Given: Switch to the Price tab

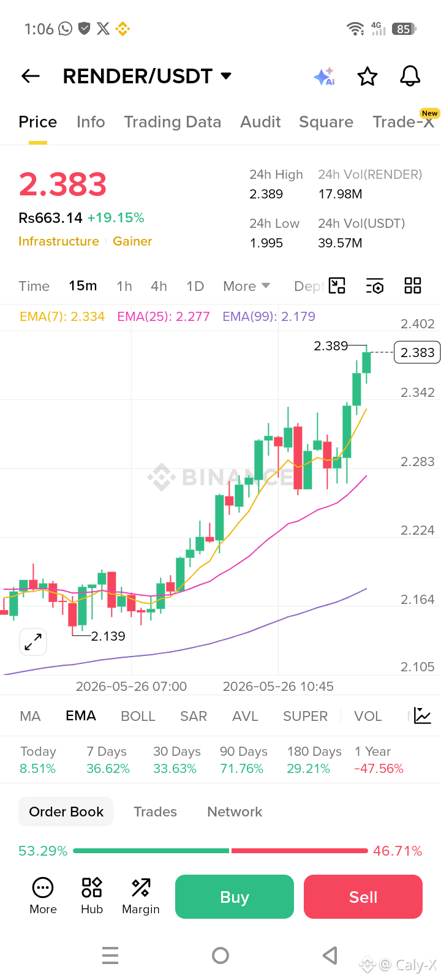Looking at the screenshot, I should pos(38,122).
